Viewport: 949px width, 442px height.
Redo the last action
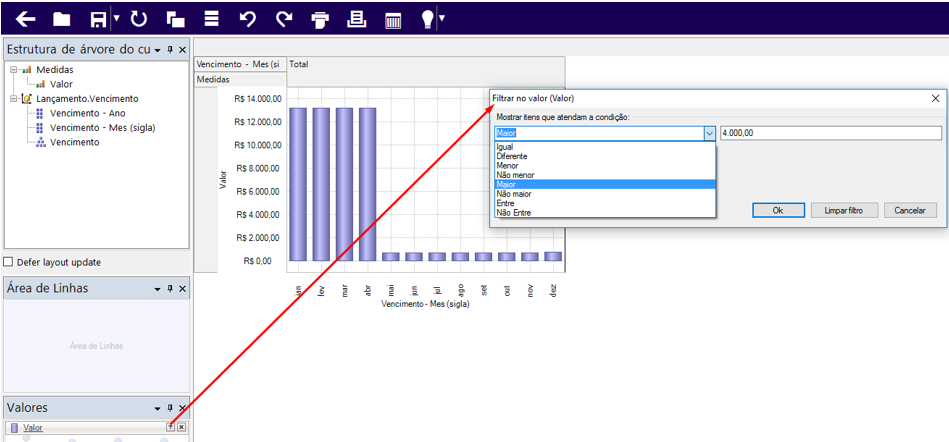click(283, 19)
